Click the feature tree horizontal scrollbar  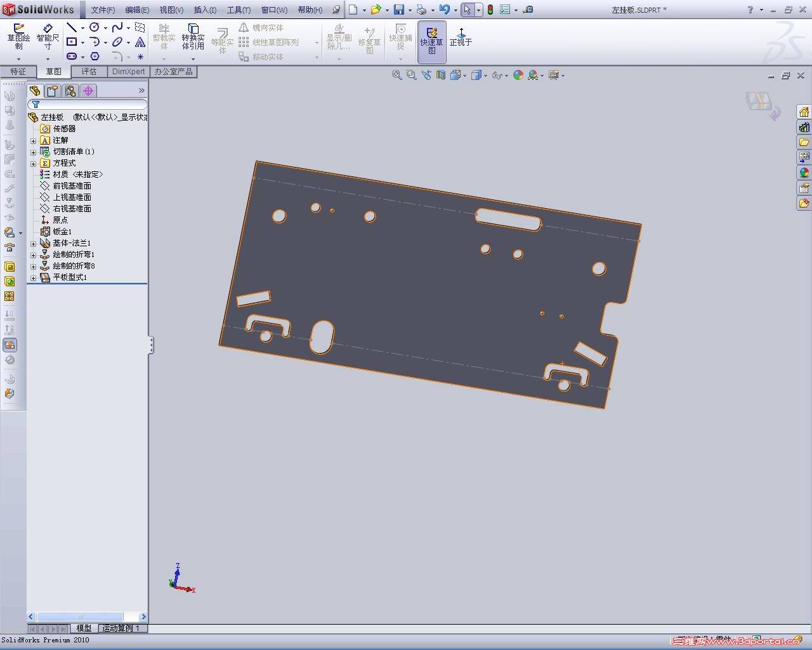click(x=88, y=616)
